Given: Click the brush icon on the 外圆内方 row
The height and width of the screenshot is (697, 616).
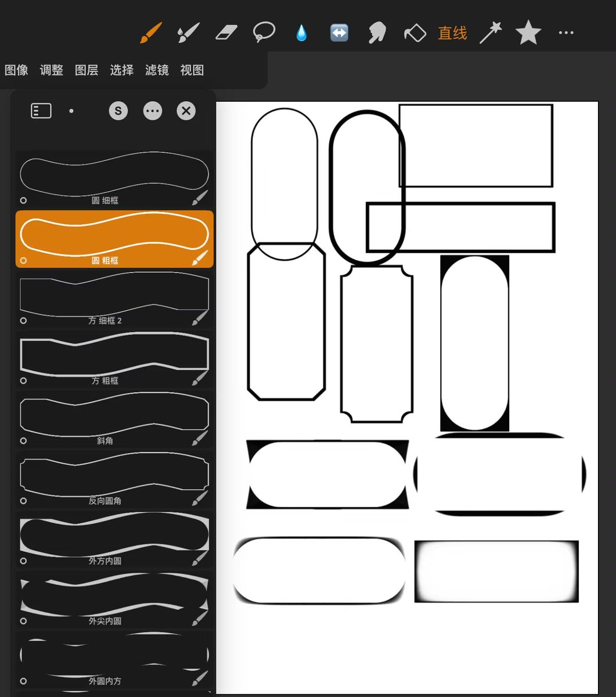Looking at the screenshot, I should coord(199,678).
